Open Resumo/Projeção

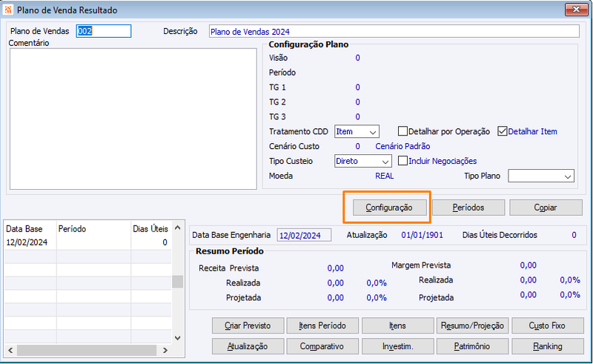[472, 325]
